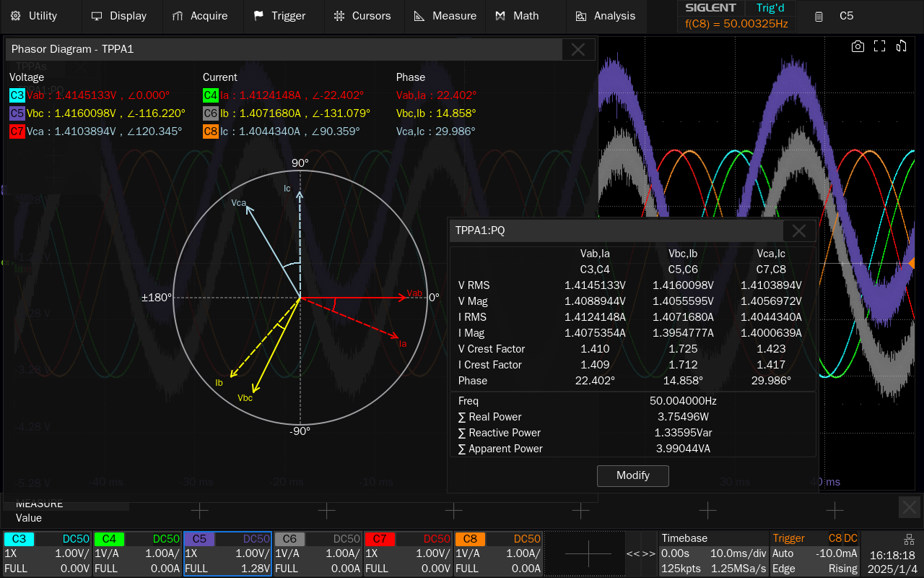
Task: Toggle channel C4 descriptor box
Action: click(x=137, y=553)
